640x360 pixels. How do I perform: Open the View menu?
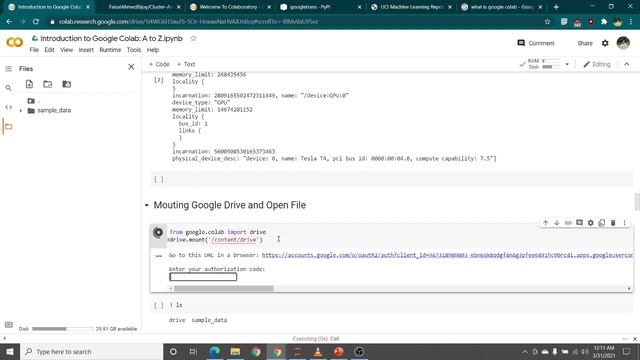tap(66, 50)
